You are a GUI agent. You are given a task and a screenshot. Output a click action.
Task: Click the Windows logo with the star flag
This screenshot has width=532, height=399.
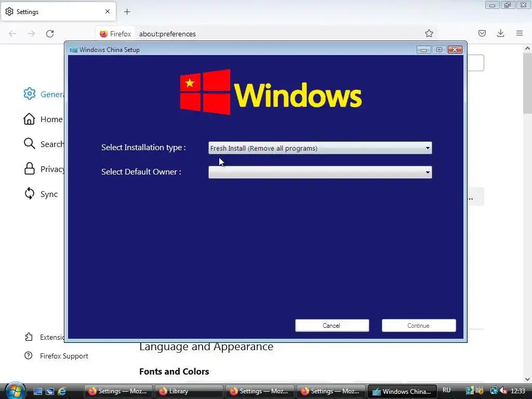(205, 92)
